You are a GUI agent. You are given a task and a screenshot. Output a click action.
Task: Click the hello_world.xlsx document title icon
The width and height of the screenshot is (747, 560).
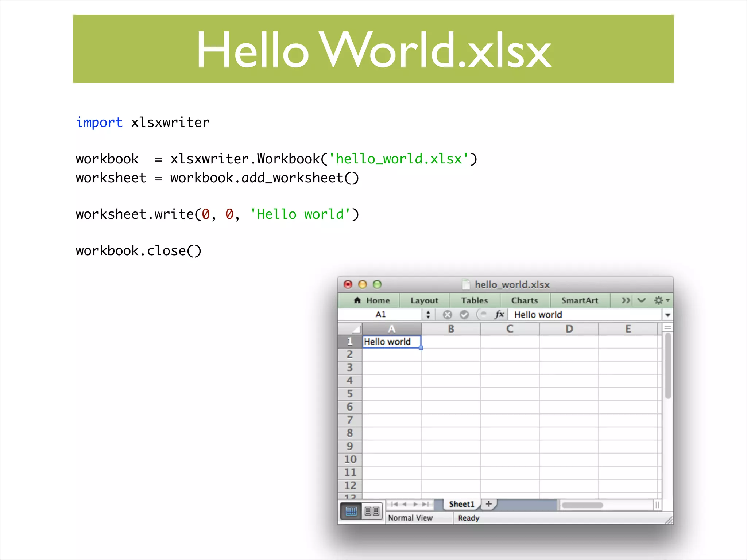(x=465, y=284)
